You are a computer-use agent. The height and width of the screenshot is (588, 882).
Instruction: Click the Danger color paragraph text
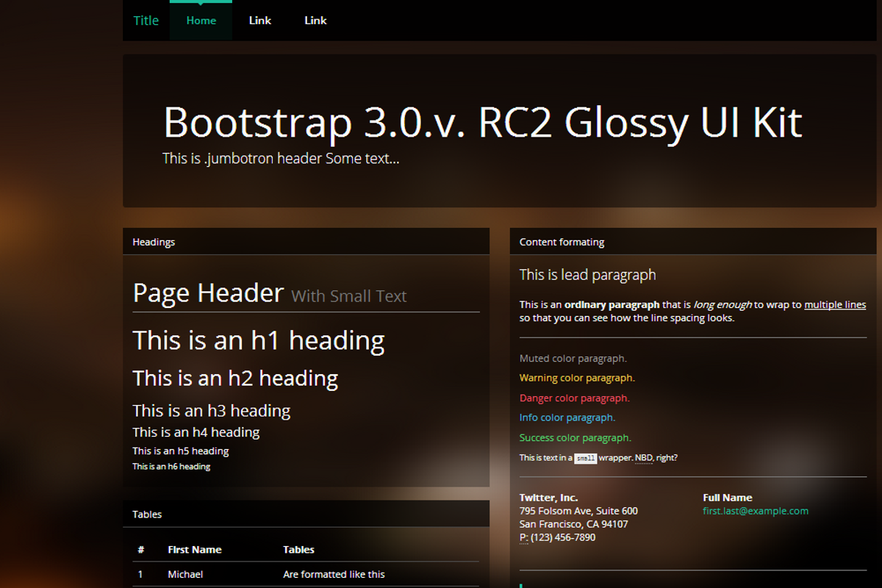tap(574, 397)
